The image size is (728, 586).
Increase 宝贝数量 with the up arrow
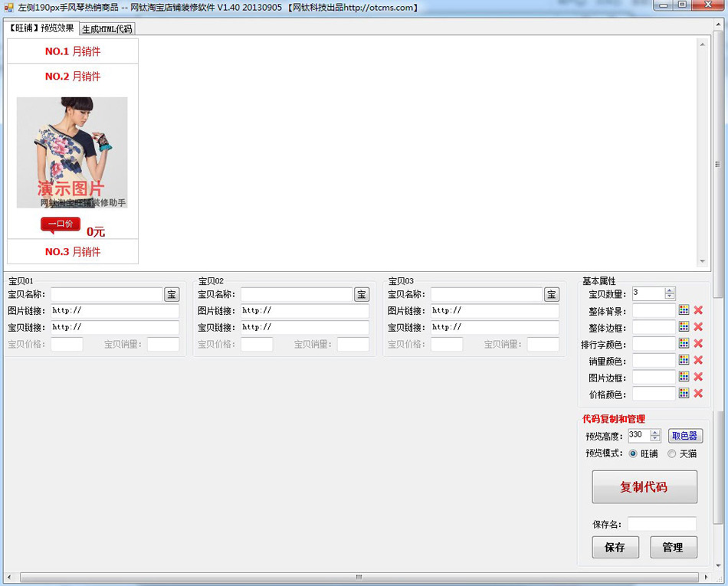671,290
